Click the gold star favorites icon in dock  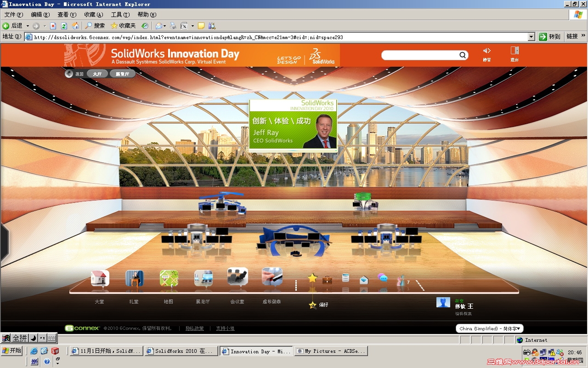click(312, 278)
